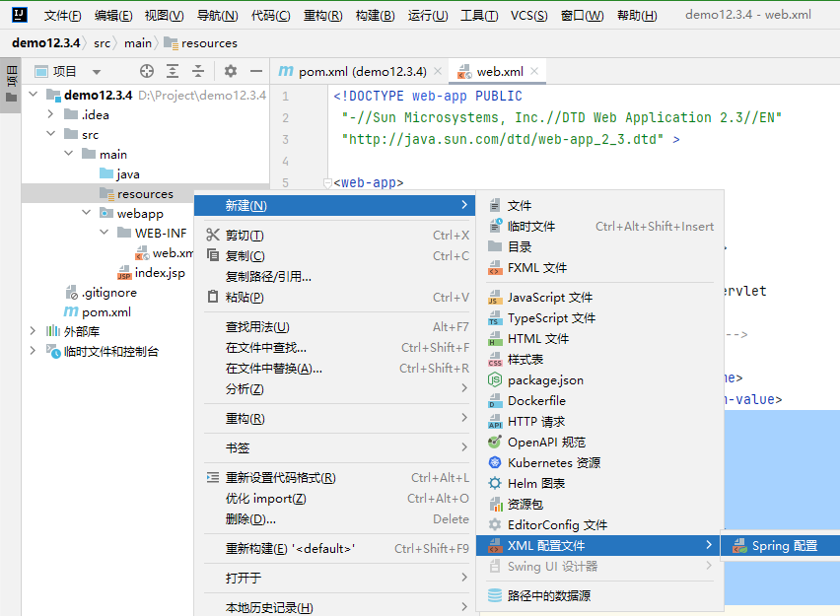Open the 项目 view dropdown
The width and height of the screenshot is (840, 616).
96,72
